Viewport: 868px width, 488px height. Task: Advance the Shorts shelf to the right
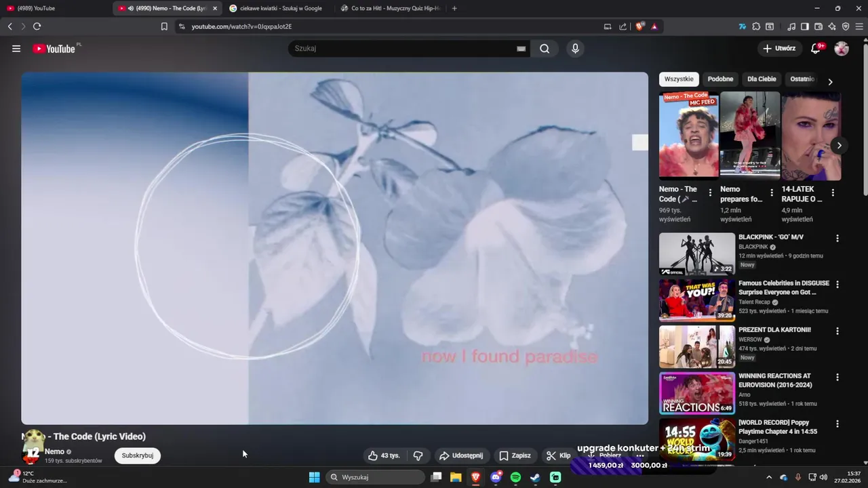pos(839,145)
